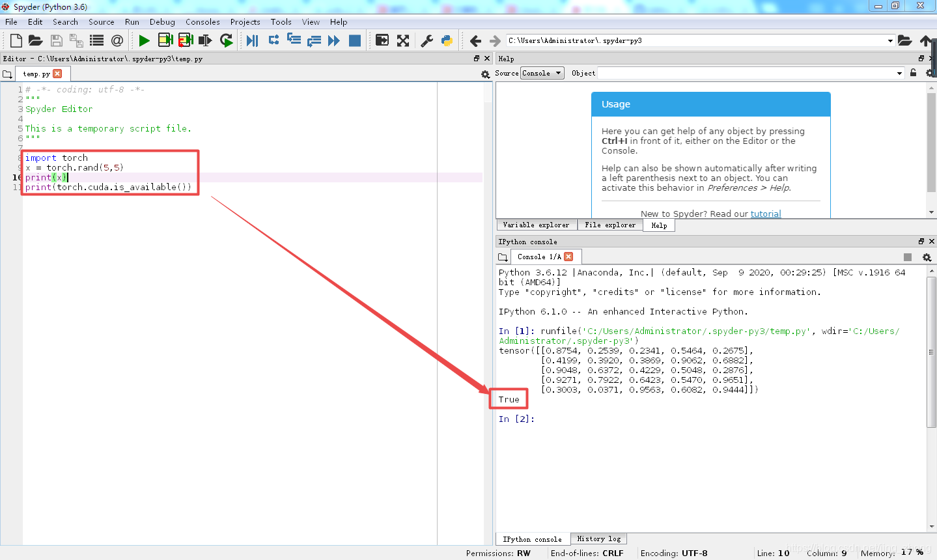The width and height of the screenshot is (937, 560).
Task: Open the PYTHONPATH manager Python icon
Action: (x=447, y=40)
